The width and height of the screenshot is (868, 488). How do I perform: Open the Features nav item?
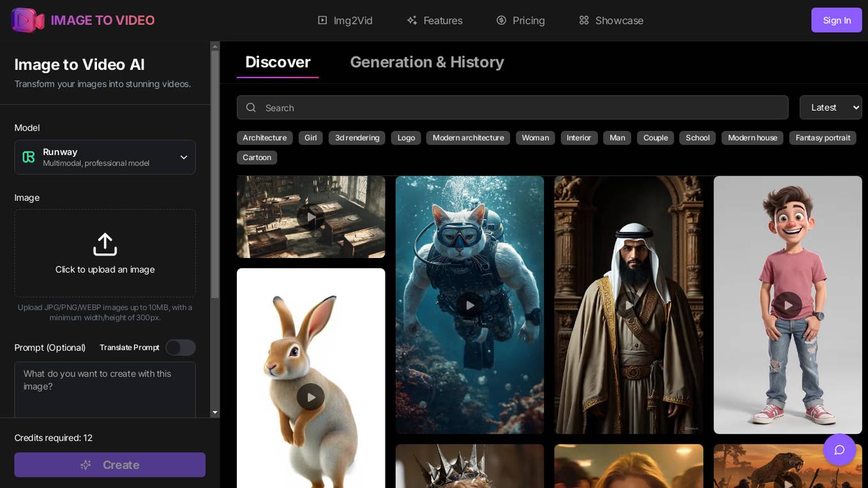[x=435, y=20]
